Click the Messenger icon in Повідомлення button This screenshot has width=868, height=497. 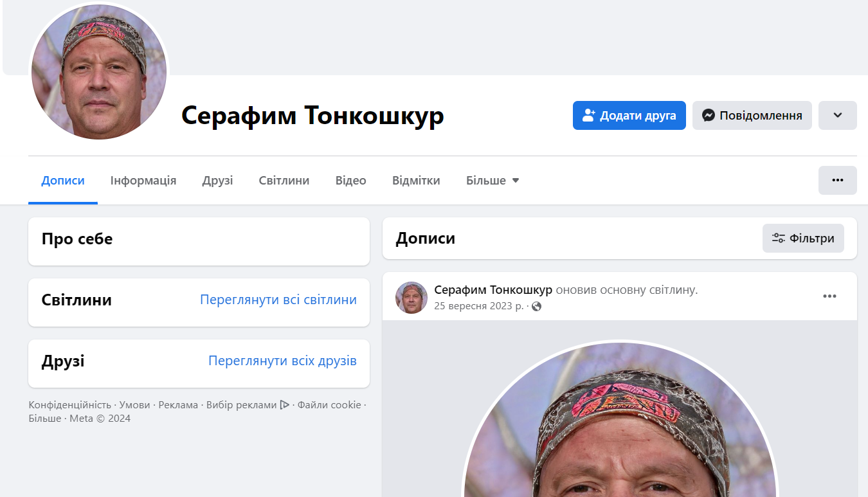tap(709, 116)
